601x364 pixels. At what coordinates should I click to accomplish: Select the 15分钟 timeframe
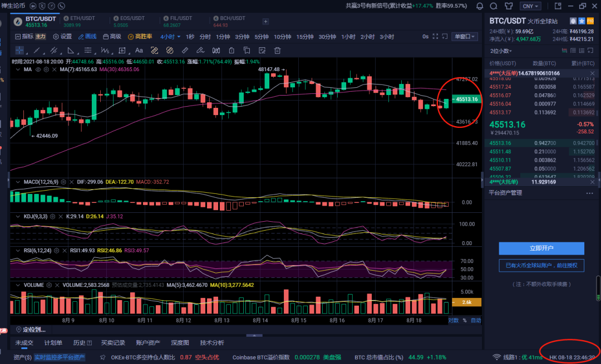pyautogui.click(x=305, y=37)
